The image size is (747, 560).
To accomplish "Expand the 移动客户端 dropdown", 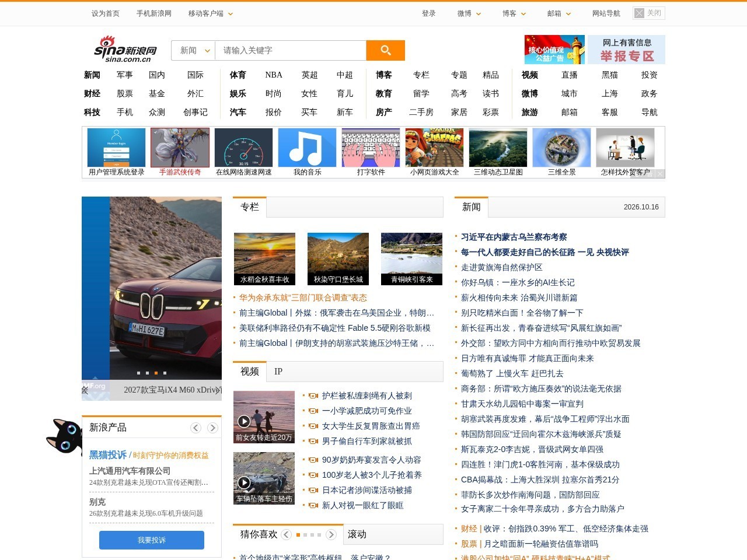I will point(211,13).
